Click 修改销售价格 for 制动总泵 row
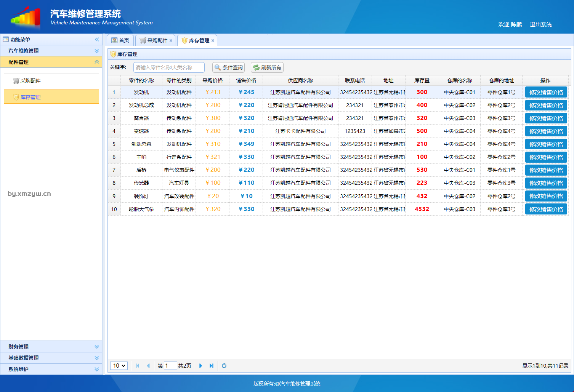This screenshot has height=392, width=574. (x=546, y=144)
